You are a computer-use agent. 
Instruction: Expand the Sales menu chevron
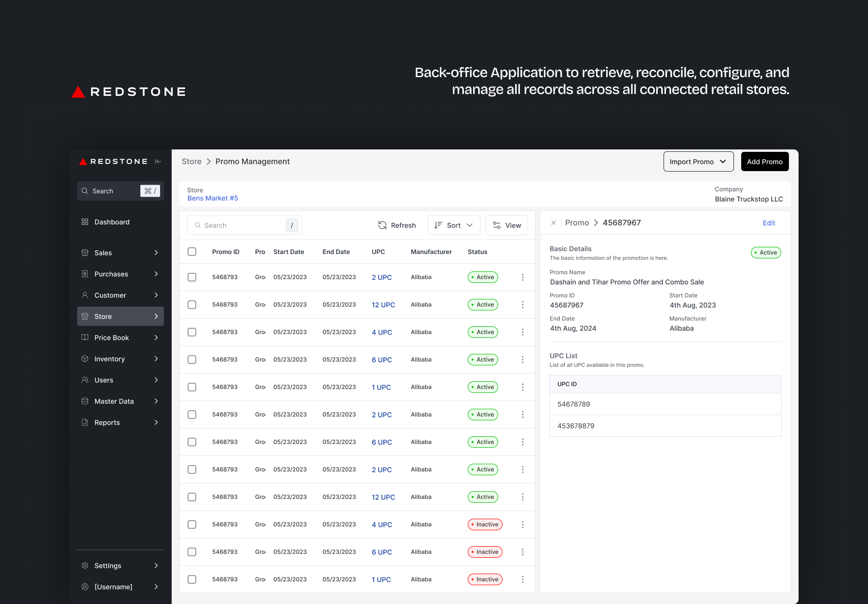pos(156,253)
